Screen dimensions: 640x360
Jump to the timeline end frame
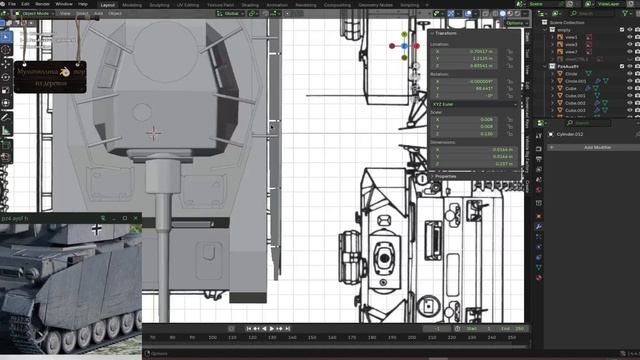[288, 329]
